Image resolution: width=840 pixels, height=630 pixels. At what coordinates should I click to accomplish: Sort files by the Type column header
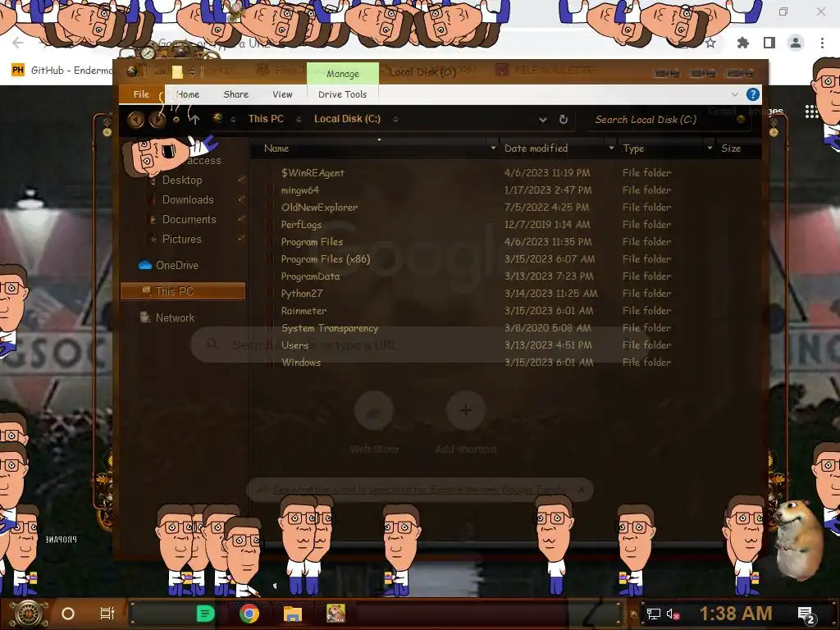(633, 148)
